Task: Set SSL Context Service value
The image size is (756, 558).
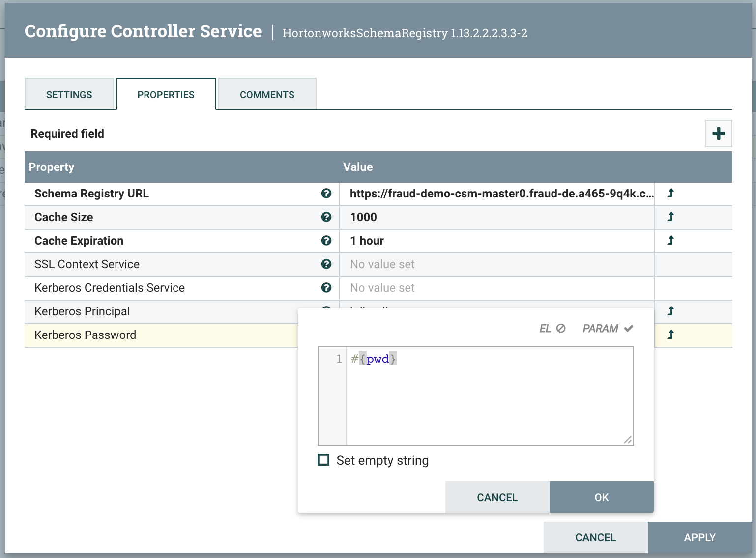Action: tap(497, 264)
